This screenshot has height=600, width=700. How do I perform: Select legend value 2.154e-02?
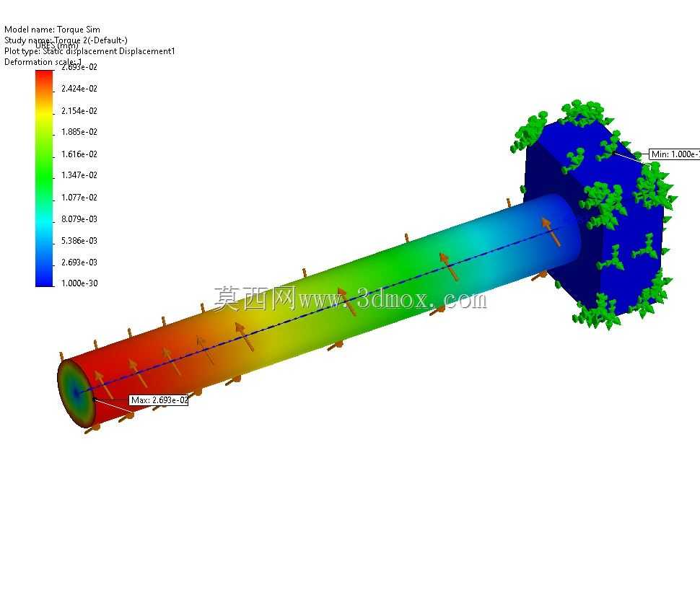(x=79, y=110)
